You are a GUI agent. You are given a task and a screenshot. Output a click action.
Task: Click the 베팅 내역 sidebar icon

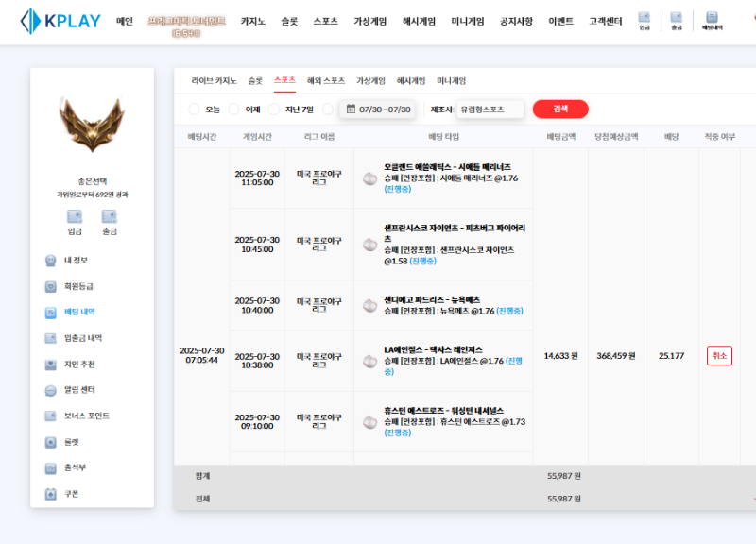pyautogui.click(x=51, y=313)
